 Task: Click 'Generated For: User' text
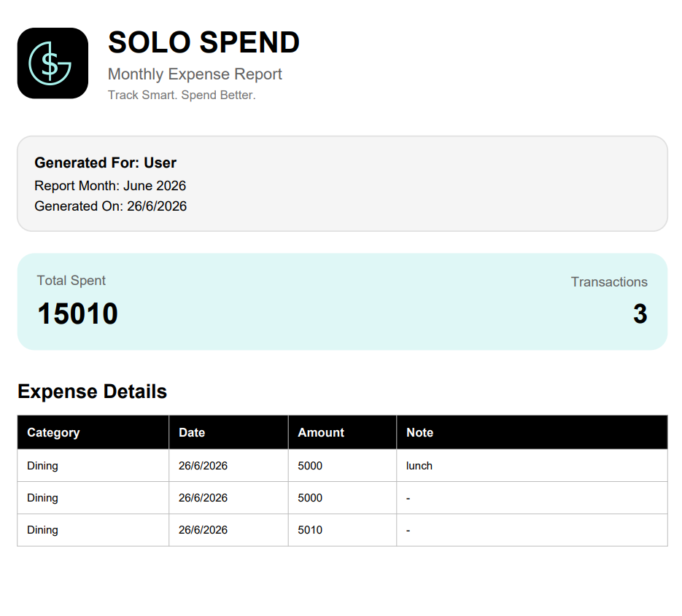pos(105,163)
